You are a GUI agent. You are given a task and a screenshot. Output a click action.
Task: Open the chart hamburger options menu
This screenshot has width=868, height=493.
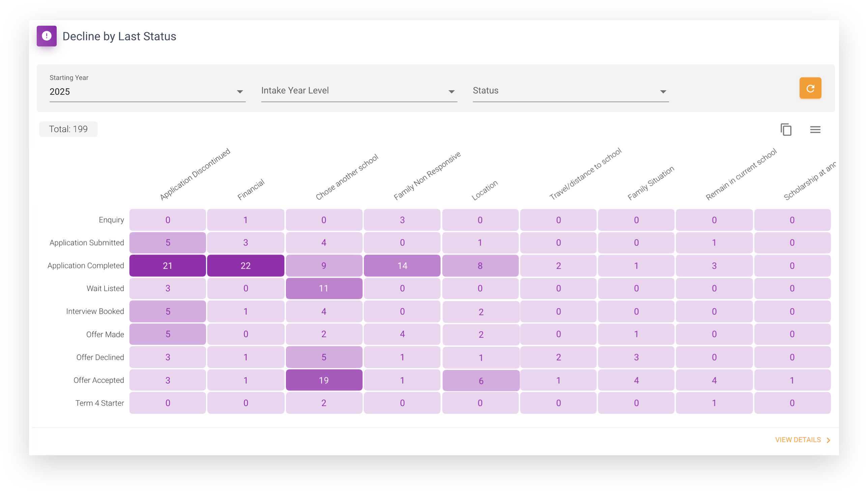coord(815,129)
